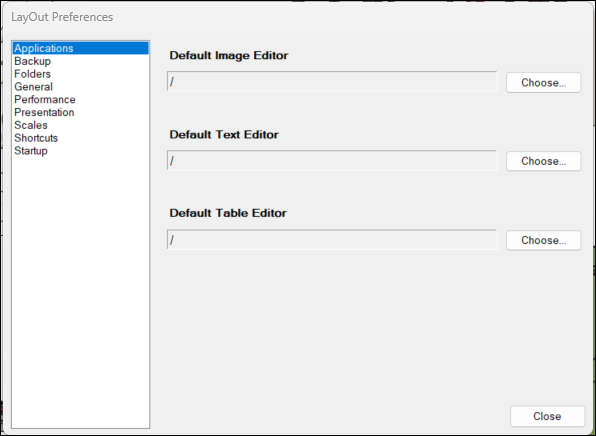
Task: Click the Default Text Editor heading
Action: click(224, 135)
